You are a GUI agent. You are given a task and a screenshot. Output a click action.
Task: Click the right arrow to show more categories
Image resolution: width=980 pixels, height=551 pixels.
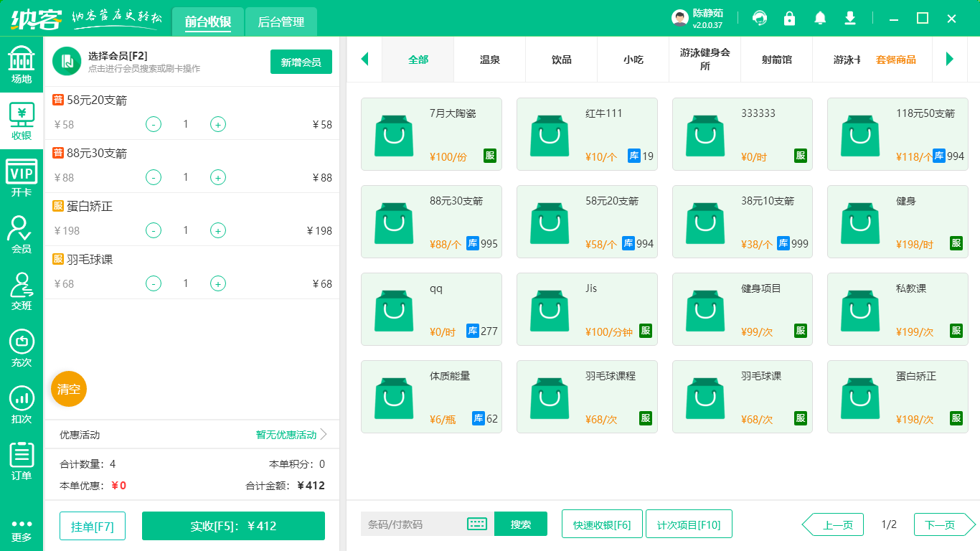coord(951,60)
